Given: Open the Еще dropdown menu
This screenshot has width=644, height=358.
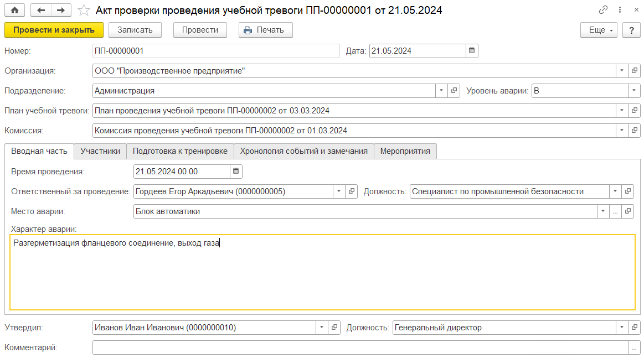Looking at the screenshot, I should click(599, 30).
